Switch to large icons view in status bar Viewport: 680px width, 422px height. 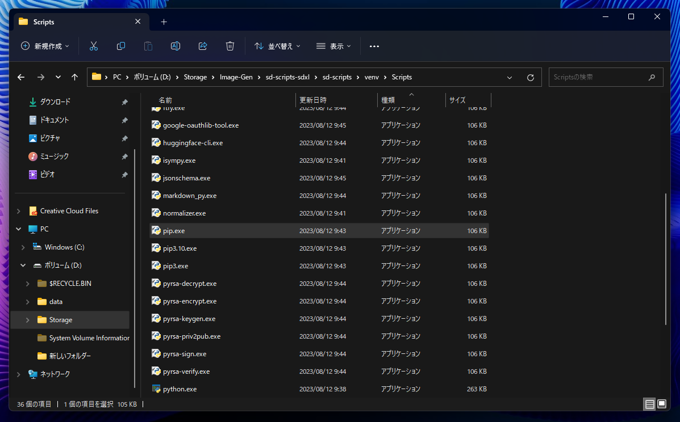(x=661, y=404)
